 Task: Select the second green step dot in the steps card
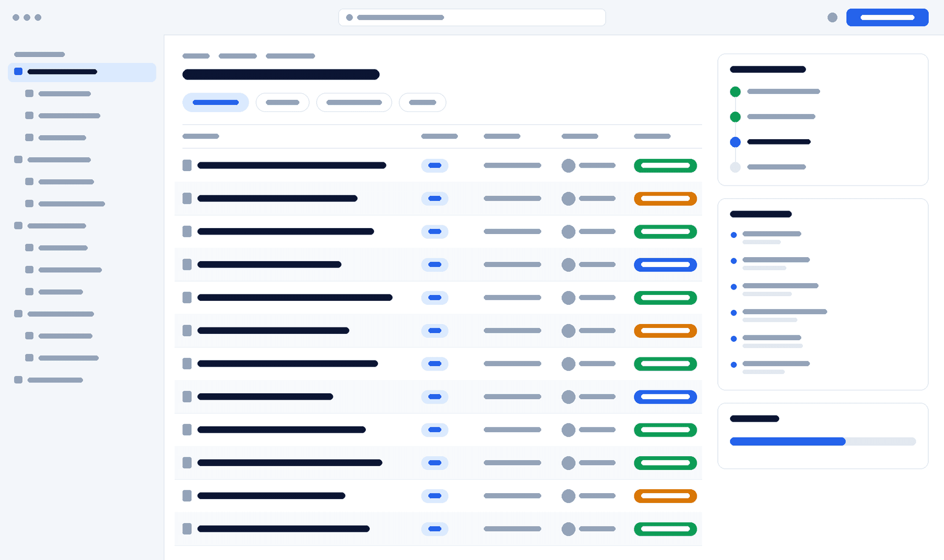point(735,117)
